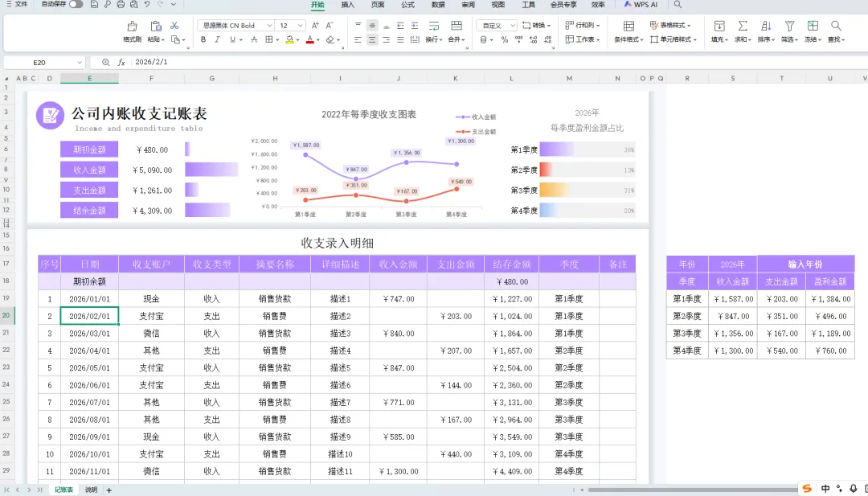Click column header F
The height and width of the screenshot is (496, 868).
click(x=151, y=79)
